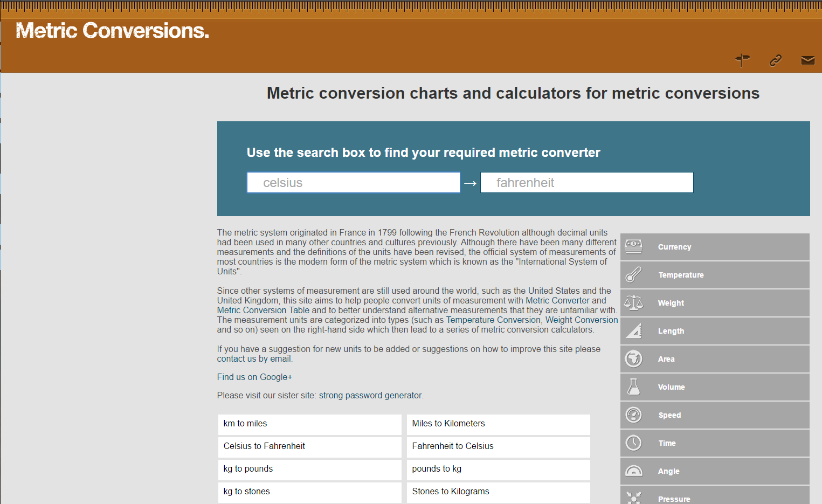
Task: Select the Volume flask icon
Action: click(x=633, y=387)
